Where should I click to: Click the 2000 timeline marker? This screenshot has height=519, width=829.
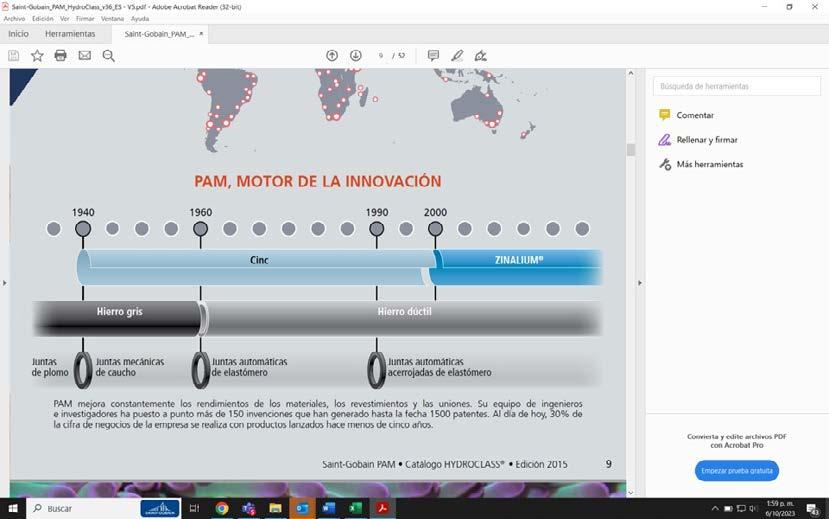point(435,229)
